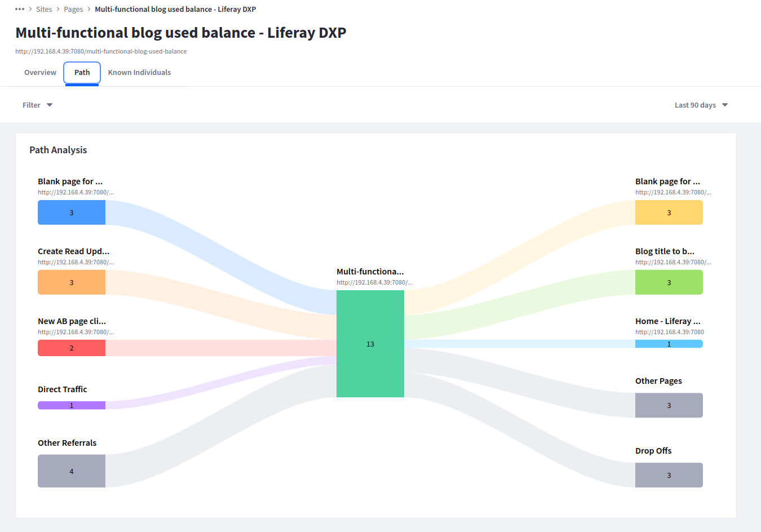761x532 pixels.
Task: Click the purple Direct Traffic bar
Action: click(x=72, y=405)
